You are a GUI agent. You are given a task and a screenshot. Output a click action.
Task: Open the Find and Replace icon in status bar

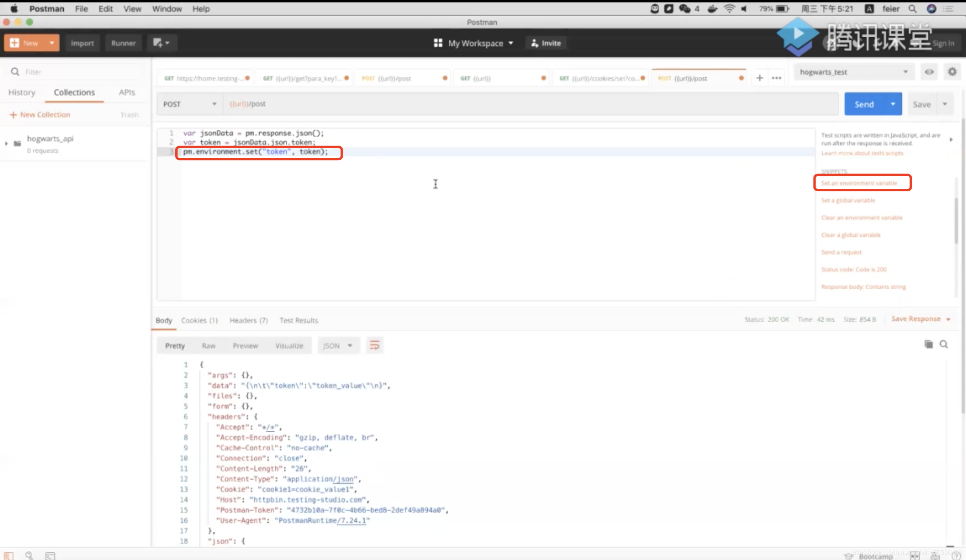tap(29, 556)
